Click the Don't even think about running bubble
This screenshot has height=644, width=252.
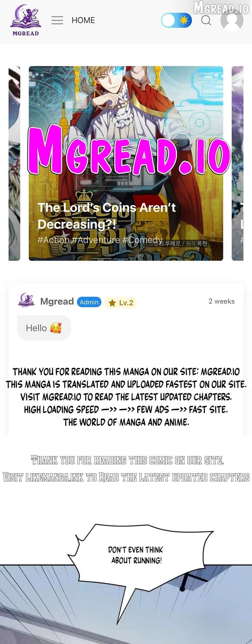pos(136,555)
